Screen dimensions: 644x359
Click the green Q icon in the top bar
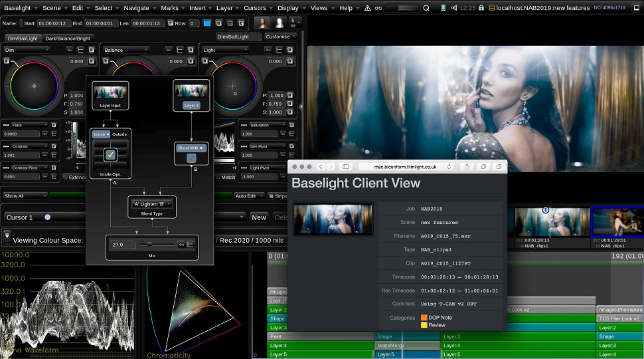click(426, 8)
